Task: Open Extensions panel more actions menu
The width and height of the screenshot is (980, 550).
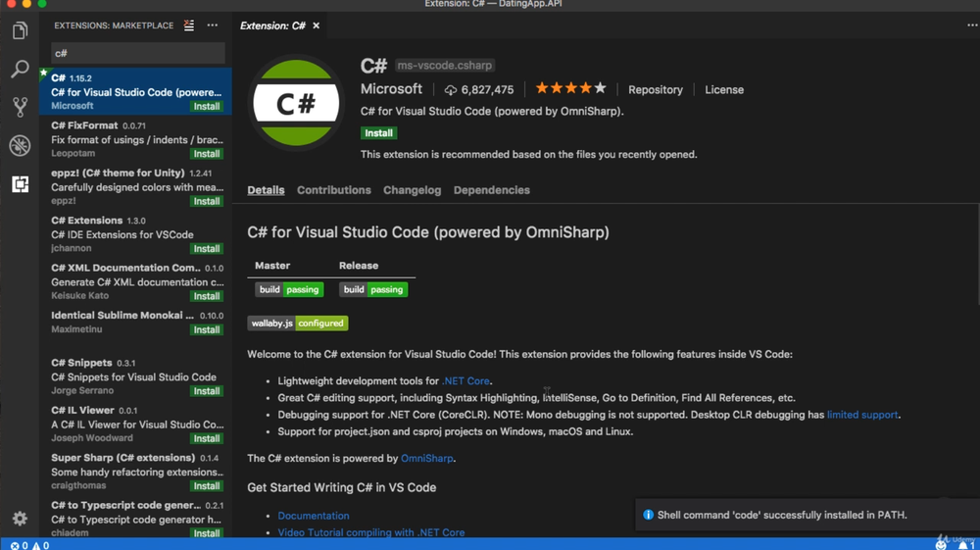Action: 213,25
